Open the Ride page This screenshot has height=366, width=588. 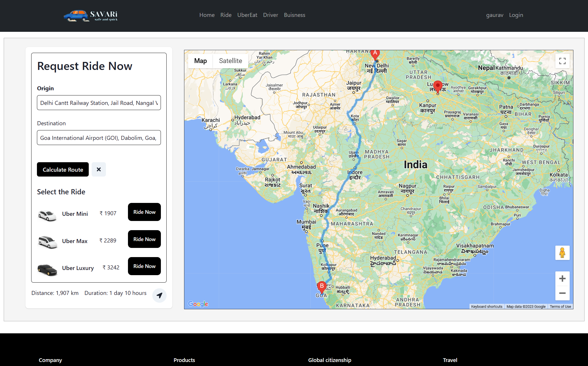tap(226, 15)
